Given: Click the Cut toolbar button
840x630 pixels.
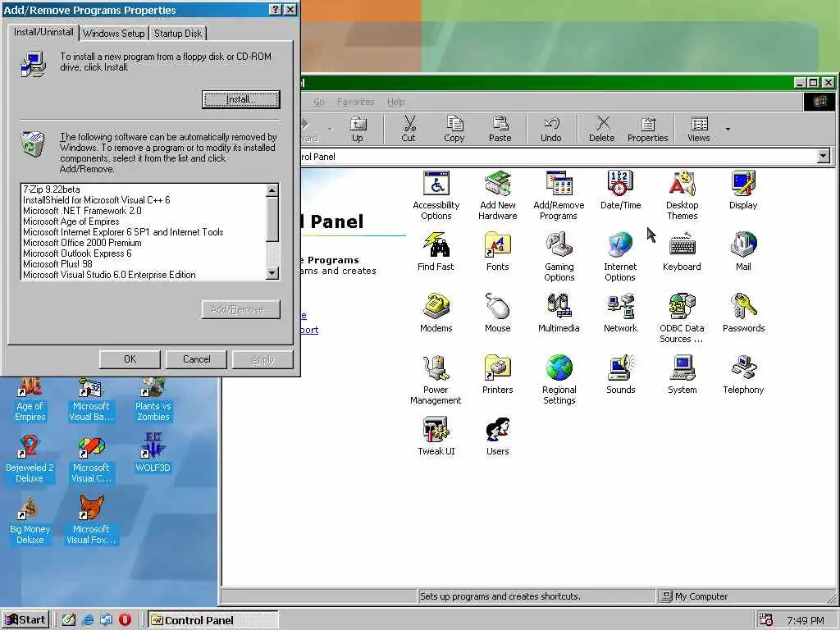Looking at the screenshot, I should (409, 130).
